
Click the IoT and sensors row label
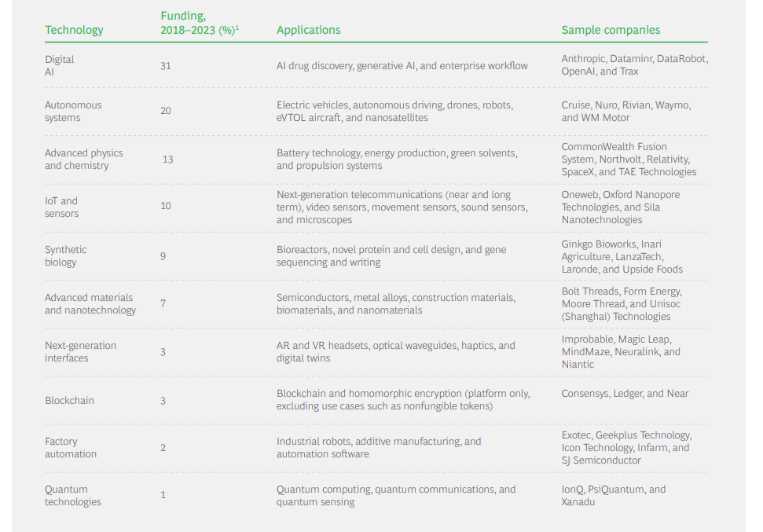pyautogui.click(x=61, y=207)
